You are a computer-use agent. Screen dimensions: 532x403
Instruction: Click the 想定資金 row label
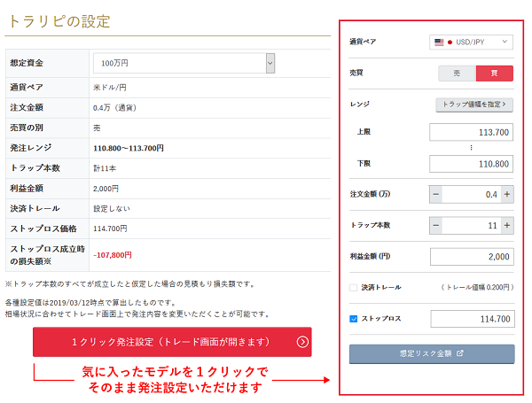click(27, 63)
